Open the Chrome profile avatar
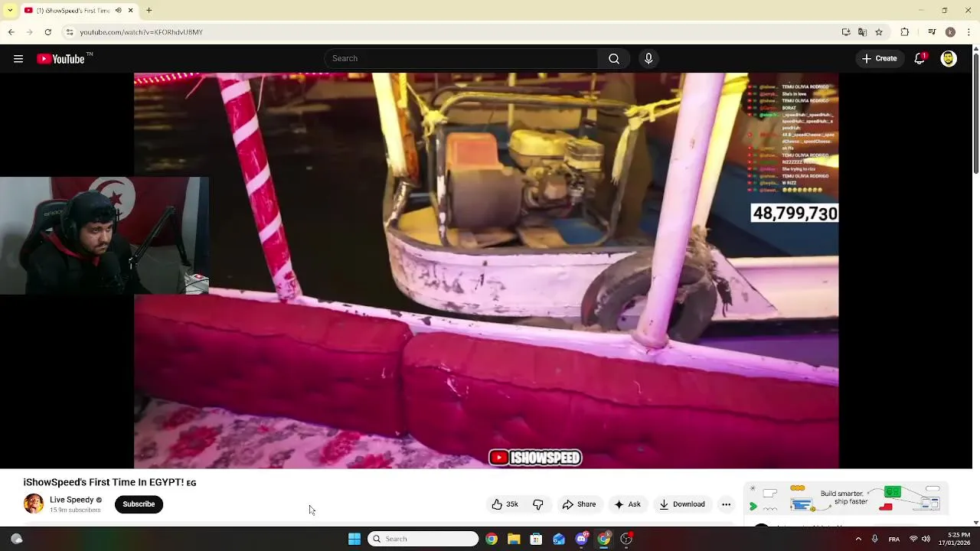 click(x=950, y=32)
